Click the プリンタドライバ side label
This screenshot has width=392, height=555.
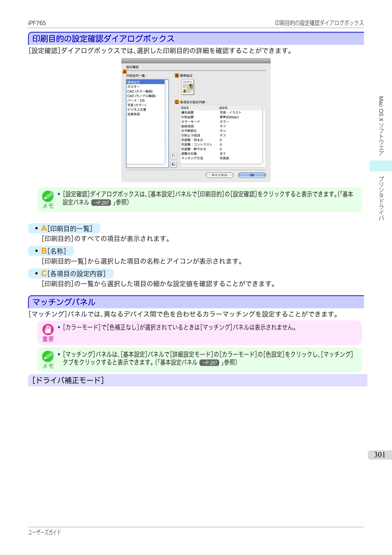(x=381, y=198)
